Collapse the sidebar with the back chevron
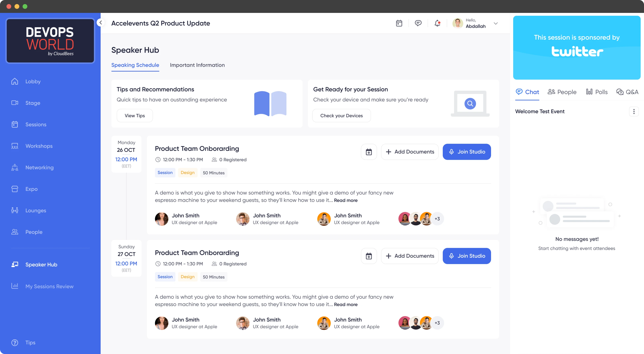 point(101,22)
